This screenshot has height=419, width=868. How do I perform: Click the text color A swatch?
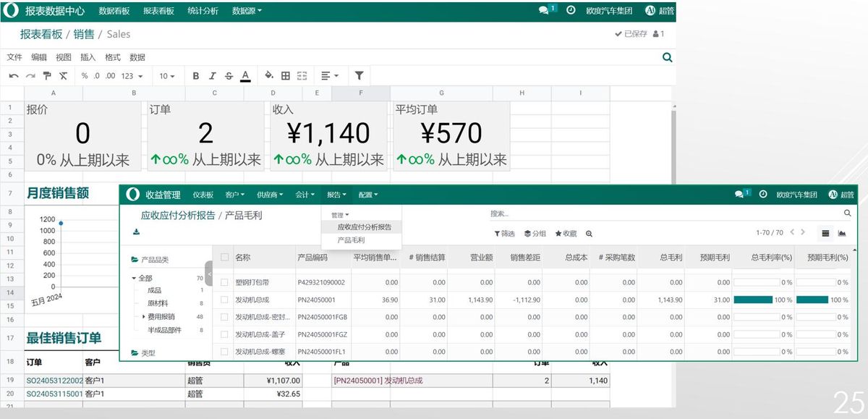[245, 76]
